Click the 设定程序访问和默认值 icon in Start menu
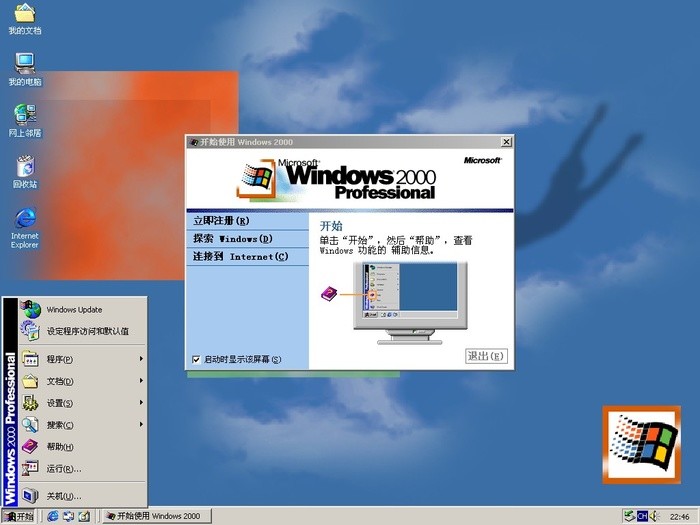Screen dimensions: 700x525 pos(30,331)
